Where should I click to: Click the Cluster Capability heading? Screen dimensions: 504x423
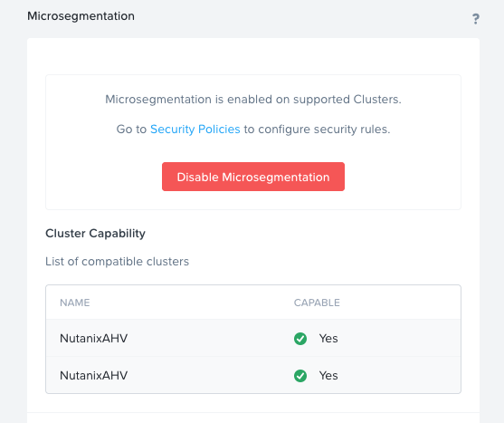95,234
